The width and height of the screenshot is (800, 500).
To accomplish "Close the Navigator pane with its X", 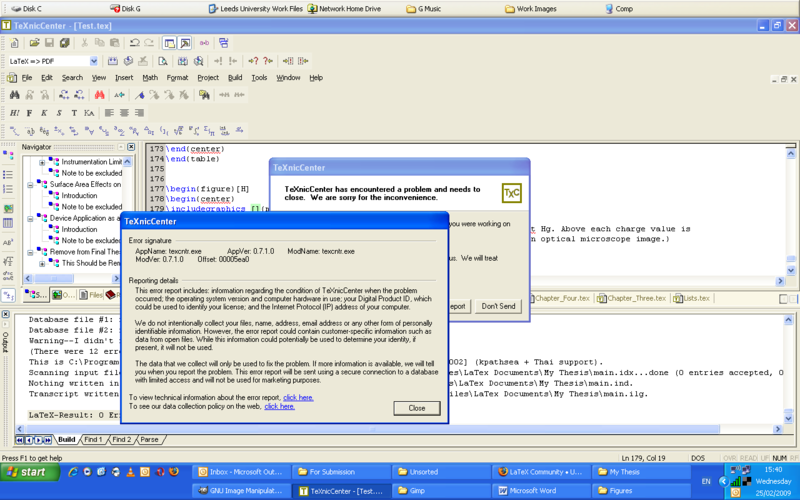I will (x=131, y=147).
